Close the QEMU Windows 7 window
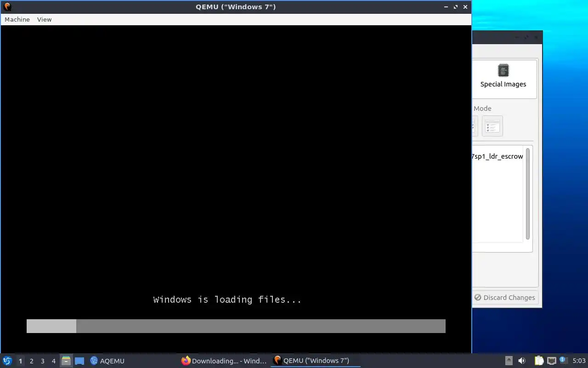Screen dimensions: 588x368 point(465,7)
